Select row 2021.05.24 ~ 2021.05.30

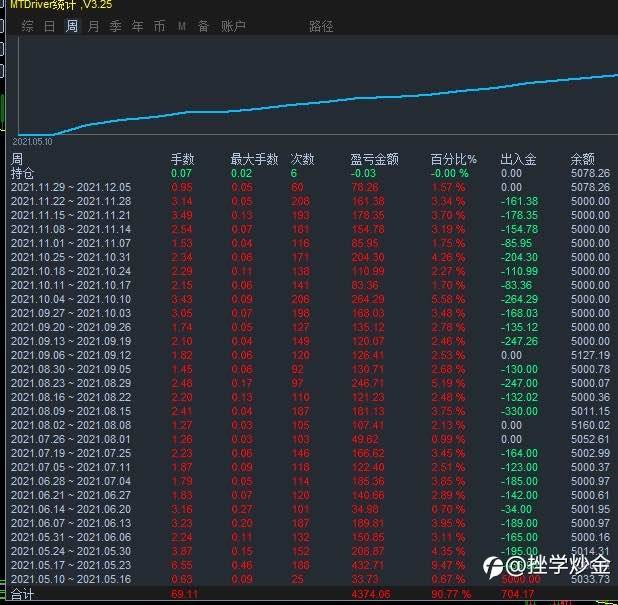(x=310, y=551)
